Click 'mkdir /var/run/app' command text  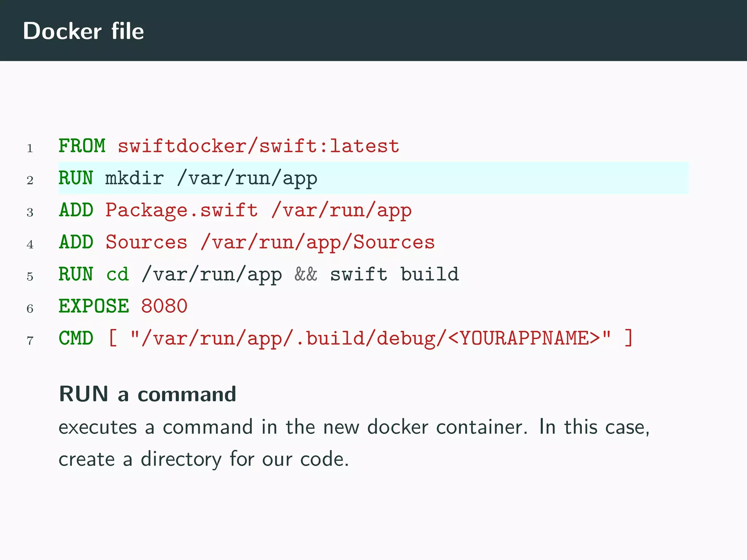[x=211, y=179]
